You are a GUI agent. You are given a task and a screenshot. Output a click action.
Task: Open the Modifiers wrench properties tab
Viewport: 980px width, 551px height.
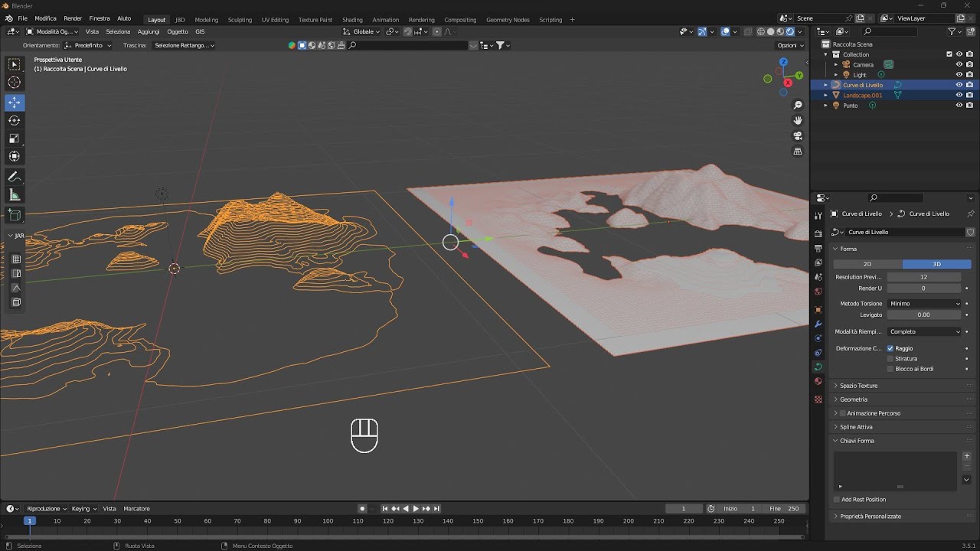pos(818,324)
